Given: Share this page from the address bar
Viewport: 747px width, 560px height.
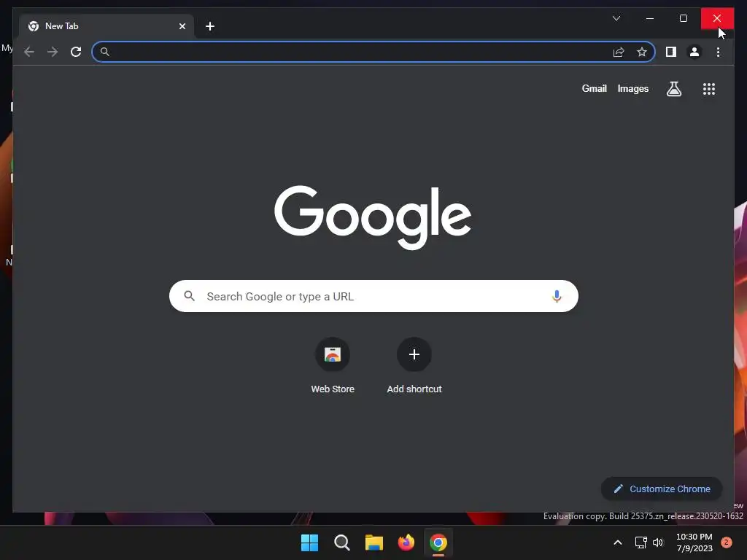Looking at the screenshot, I should point(619,52).
